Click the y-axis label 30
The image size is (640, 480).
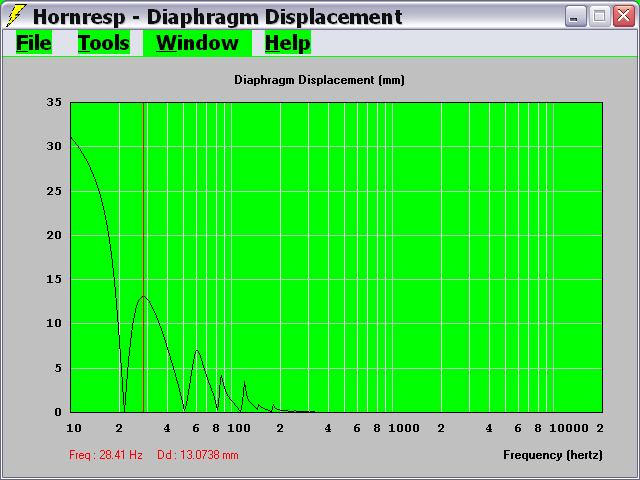tap(54, 146)
